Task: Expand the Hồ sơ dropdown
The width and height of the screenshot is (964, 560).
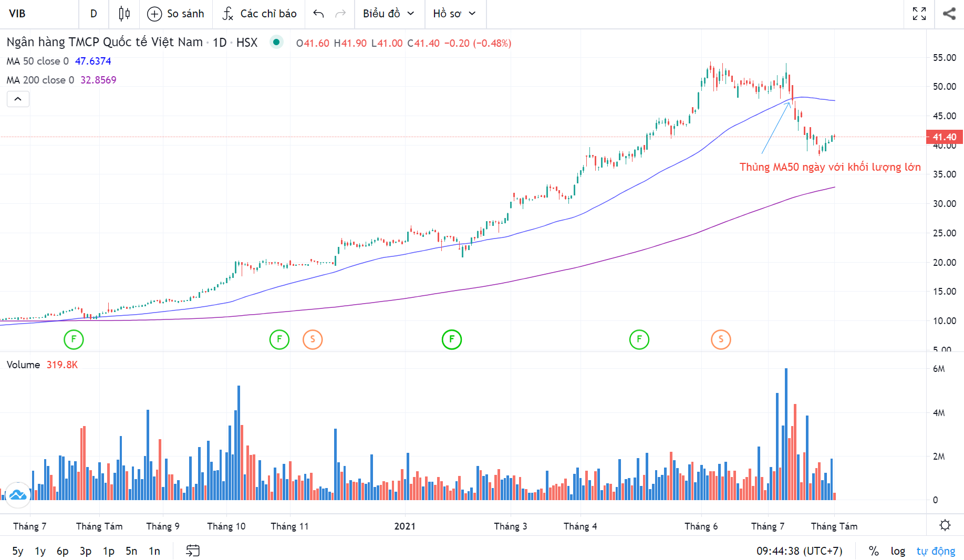Action: point(454,14)
